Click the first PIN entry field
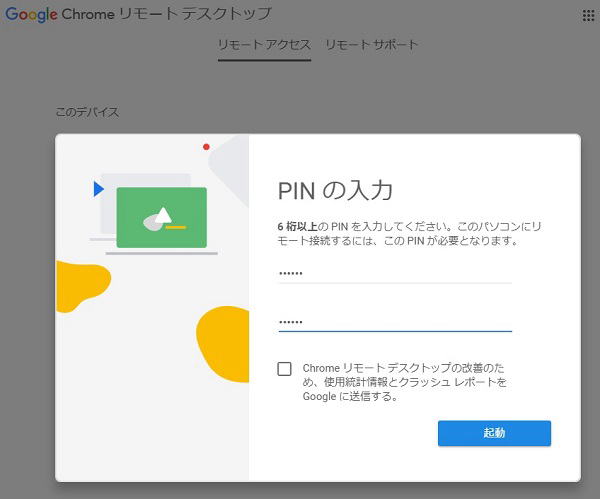This screenshot has width=600, height=499. [x=395, y=274]
